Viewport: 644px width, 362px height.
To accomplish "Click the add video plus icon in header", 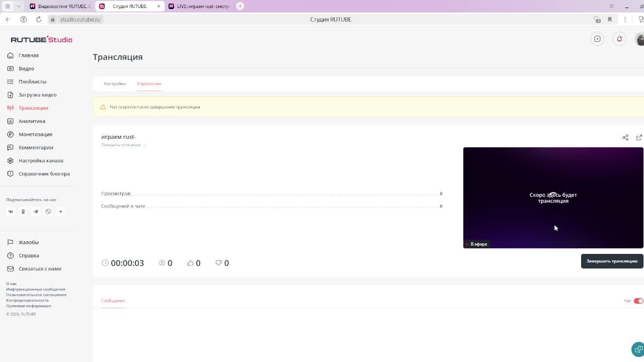I will click(x=597, y=39).
